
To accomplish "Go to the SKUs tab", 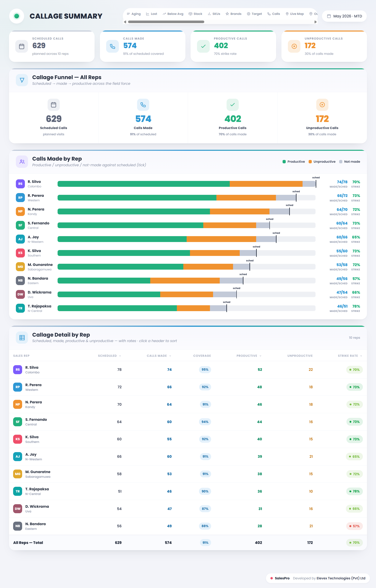I will [214, 14].
